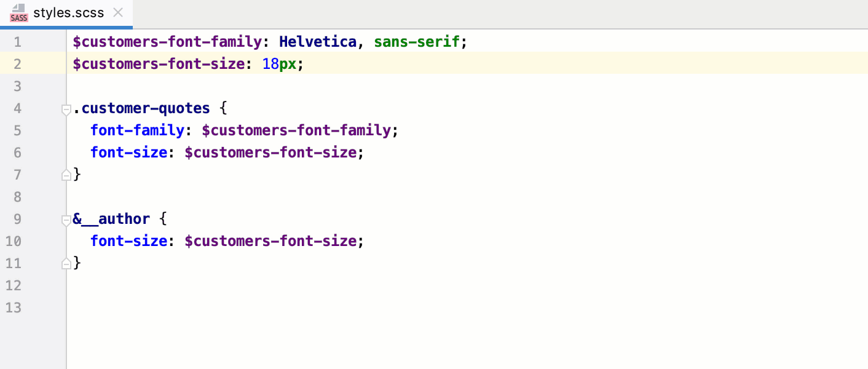Click the fold-end marker next to line 11
This screenshot has height=369, width=868.
click(x=66, y=263)
